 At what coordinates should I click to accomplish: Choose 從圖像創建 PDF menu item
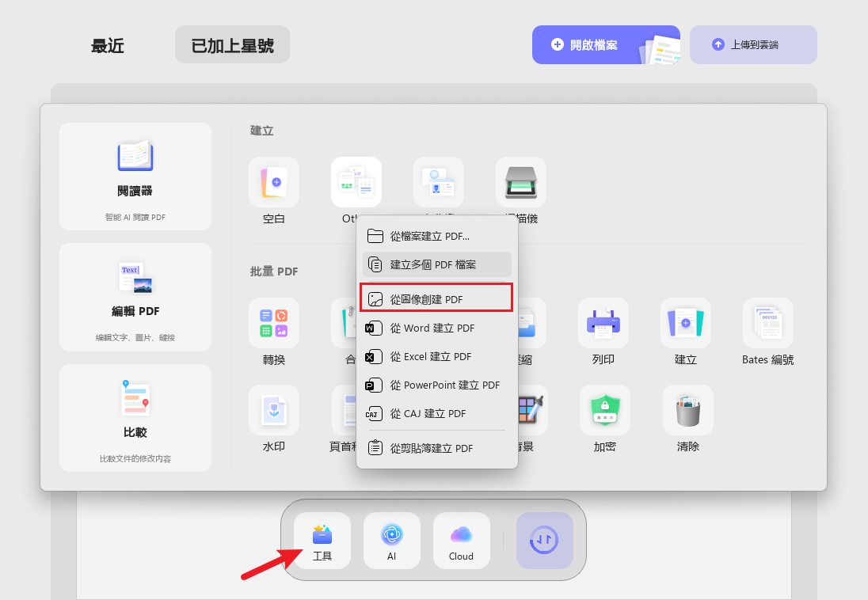click(x=436, y=298)
